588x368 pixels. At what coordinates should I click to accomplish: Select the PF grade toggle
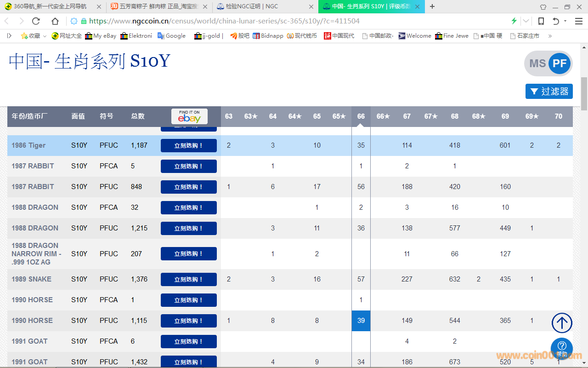(x=560, y=63)
